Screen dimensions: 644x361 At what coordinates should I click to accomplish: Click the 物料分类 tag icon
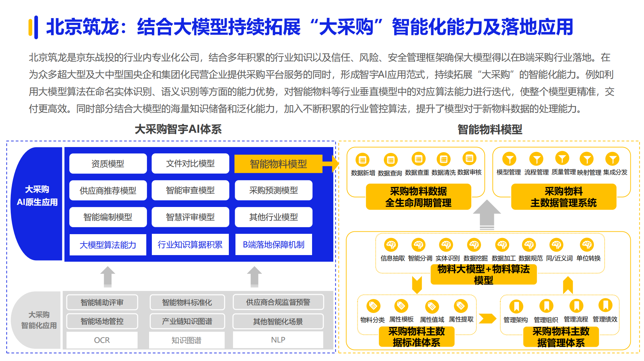coord(373,306)
